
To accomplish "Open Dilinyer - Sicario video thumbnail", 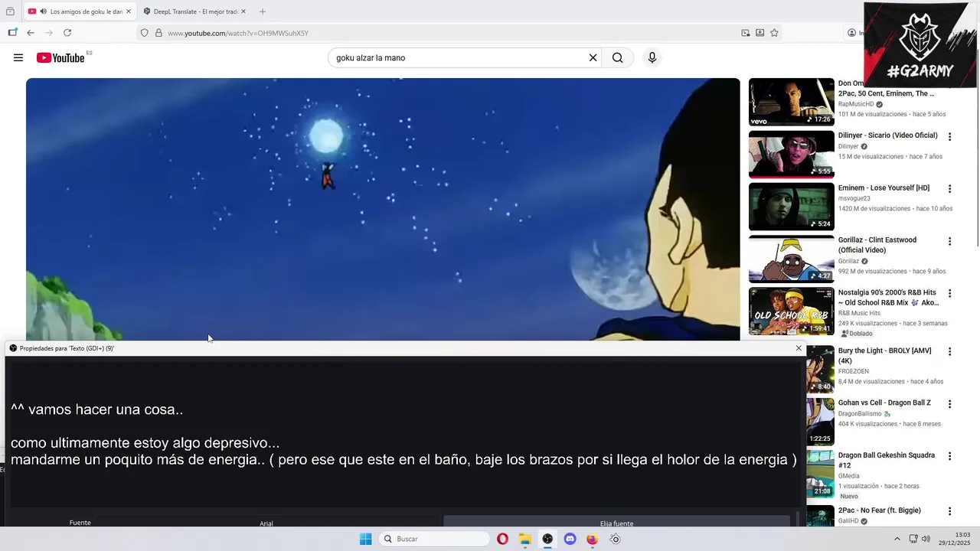I will (x=791, y=155).
